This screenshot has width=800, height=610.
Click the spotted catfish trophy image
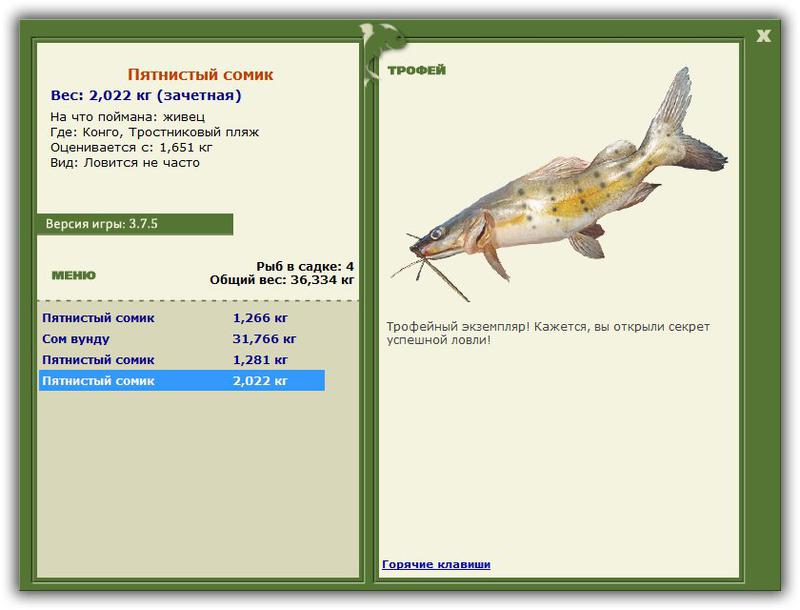pyautogui.click(x=559, y=186)
